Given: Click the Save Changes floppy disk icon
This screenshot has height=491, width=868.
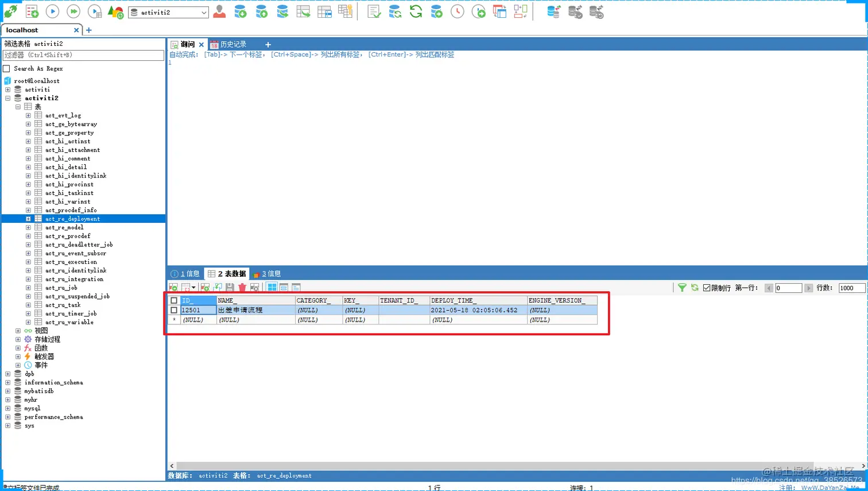Looking at the screenshot, I should coord(230,287).
